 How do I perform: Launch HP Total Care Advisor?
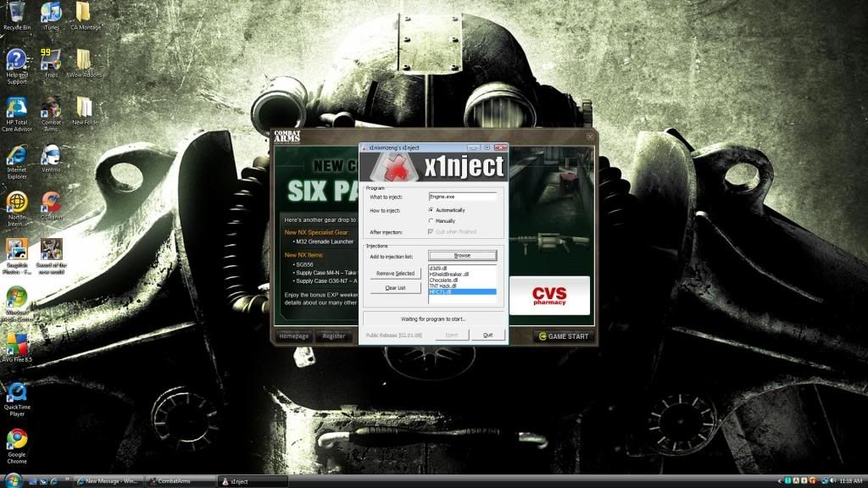coord(17,114)
